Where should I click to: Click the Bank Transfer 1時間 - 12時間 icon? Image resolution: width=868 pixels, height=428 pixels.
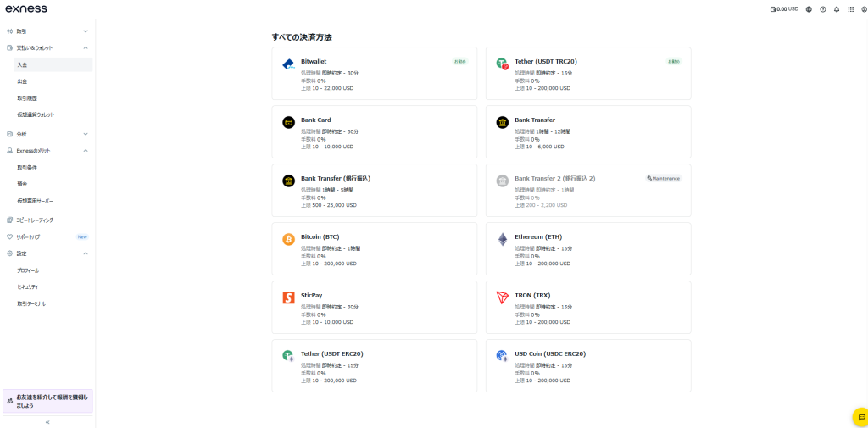click(x=502, y=122)
